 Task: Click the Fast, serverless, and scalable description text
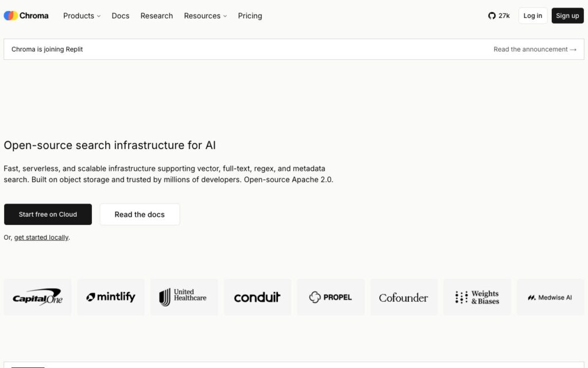(168, 174)
